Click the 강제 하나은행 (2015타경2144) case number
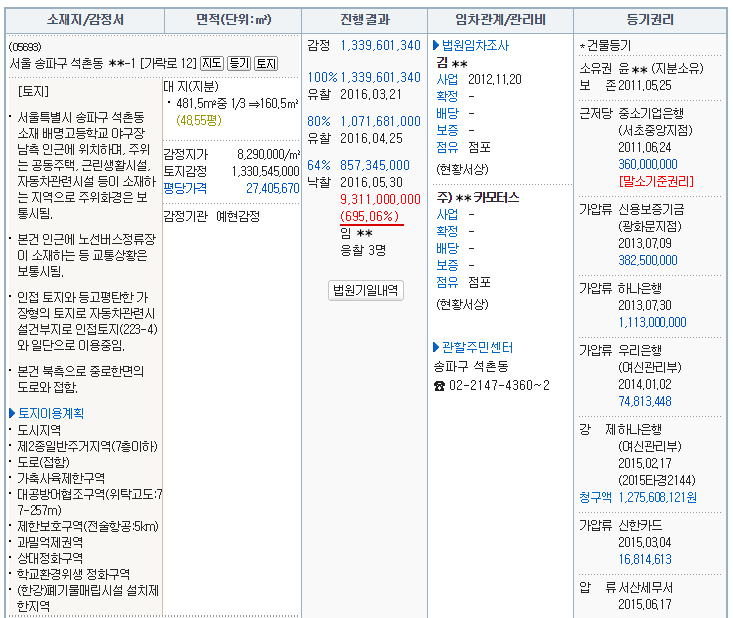 (657, 480)
